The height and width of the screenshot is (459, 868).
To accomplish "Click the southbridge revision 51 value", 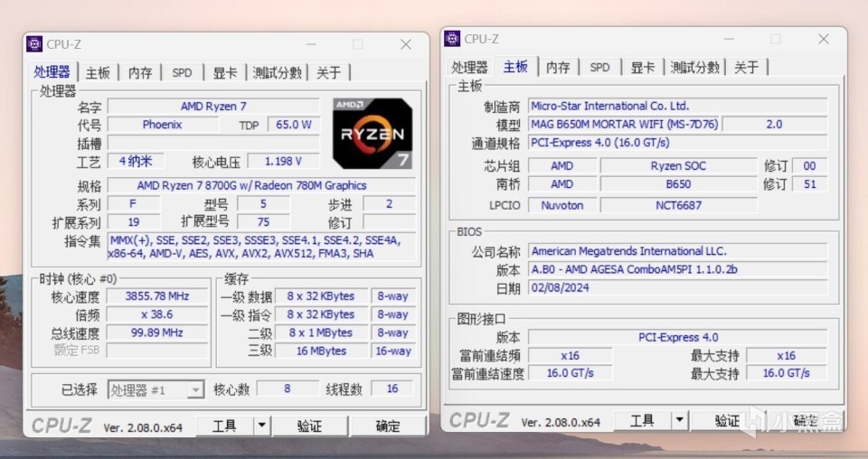I will [x=810, y=184].
